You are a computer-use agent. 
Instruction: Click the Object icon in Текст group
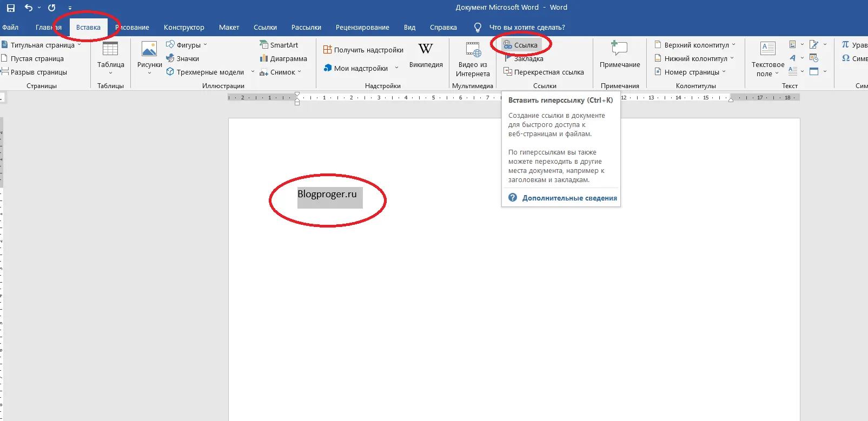pyautogui.click(x=814, y=71)
